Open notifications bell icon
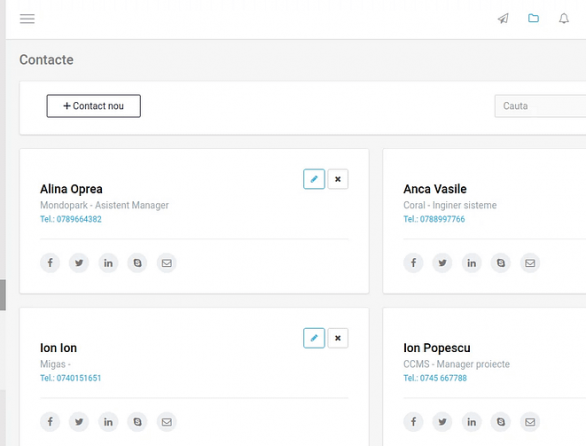 564,18
